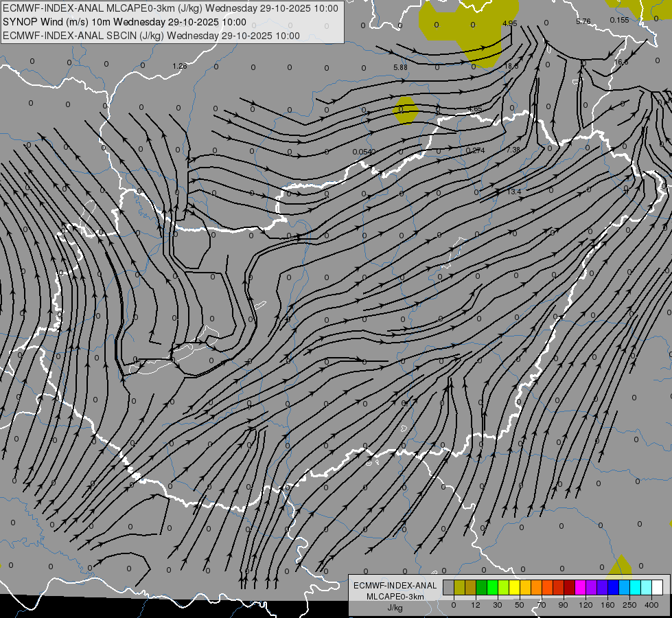
Task: Pick the pure yellow legend swatch
Action: tap(515, 587)
